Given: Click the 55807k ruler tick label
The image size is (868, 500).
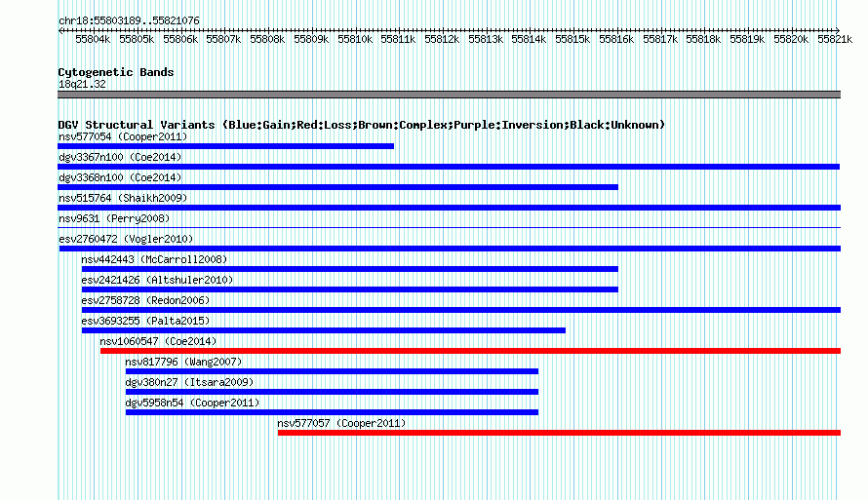Looking at the screenshot, I should pyautogui.click(x=223, y=39).
